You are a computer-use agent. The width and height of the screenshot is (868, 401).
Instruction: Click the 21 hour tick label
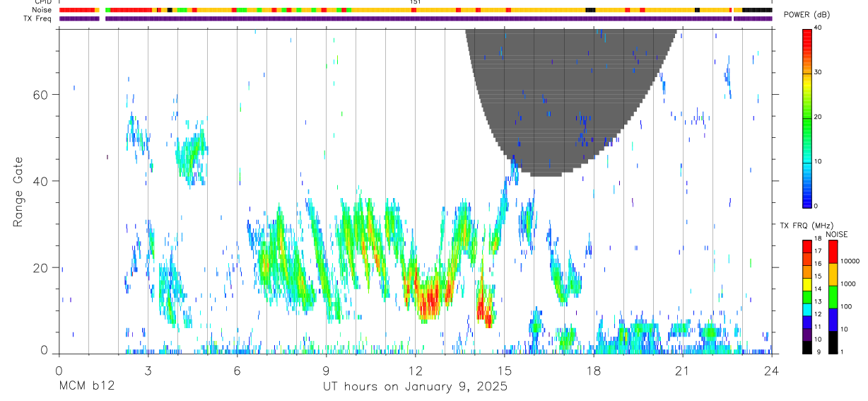(x=682, y=371)
